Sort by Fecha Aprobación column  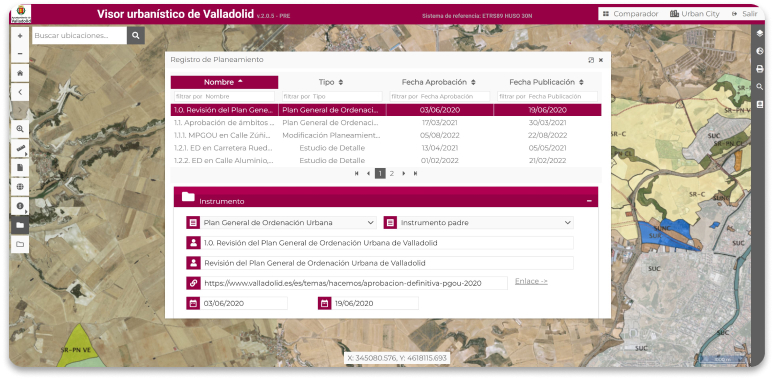point(439,82)
